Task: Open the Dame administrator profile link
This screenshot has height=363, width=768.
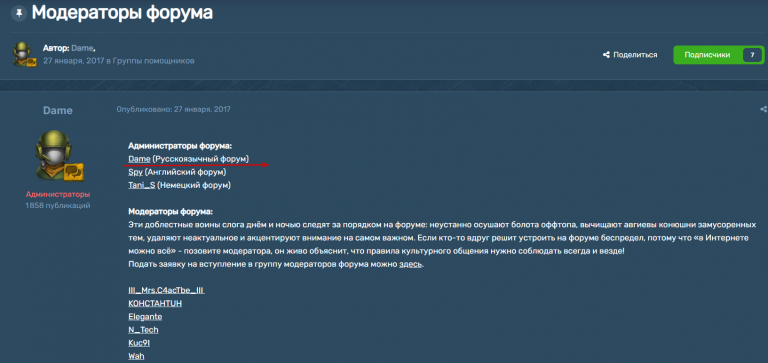Action: [139, 159]
